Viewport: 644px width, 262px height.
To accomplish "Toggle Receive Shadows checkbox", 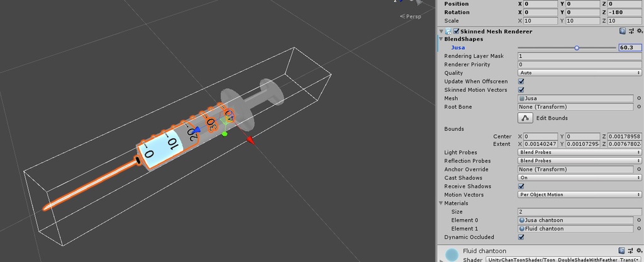I will click(x=521, y=186).
